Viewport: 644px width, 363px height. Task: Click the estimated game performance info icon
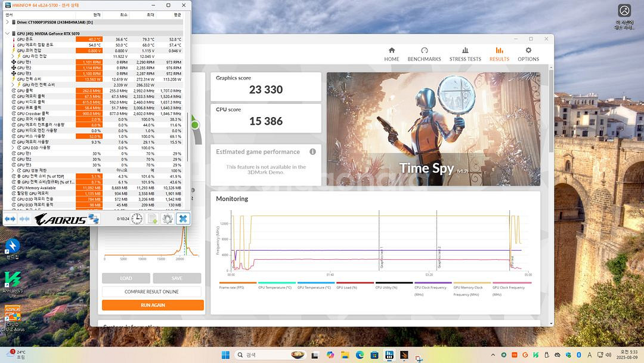312,152
